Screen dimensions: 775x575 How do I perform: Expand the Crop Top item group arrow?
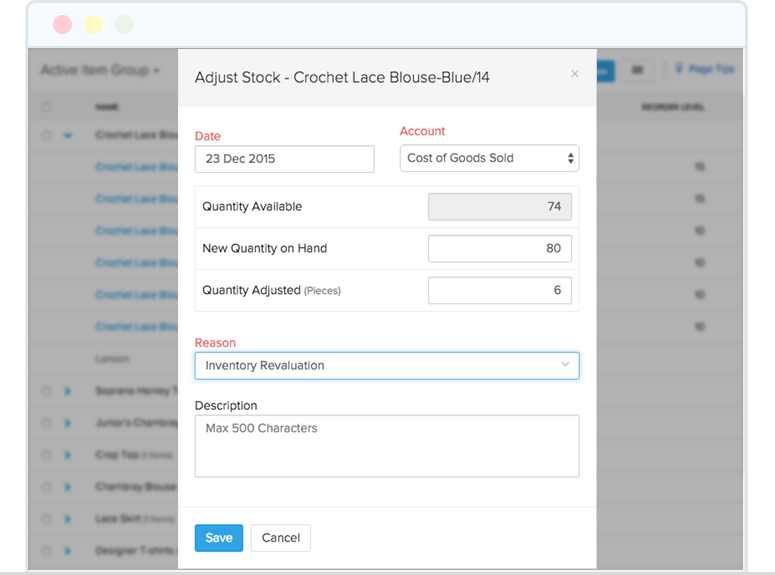68,454
